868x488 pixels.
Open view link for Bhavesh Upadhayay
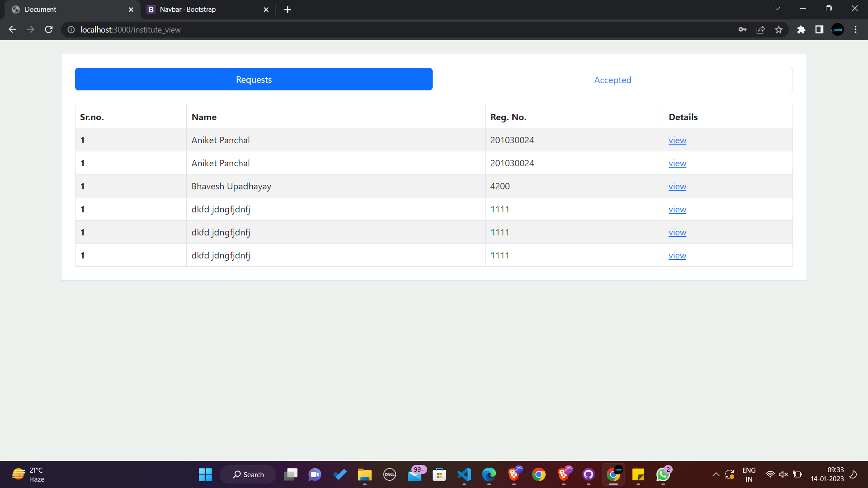point(677,186)
